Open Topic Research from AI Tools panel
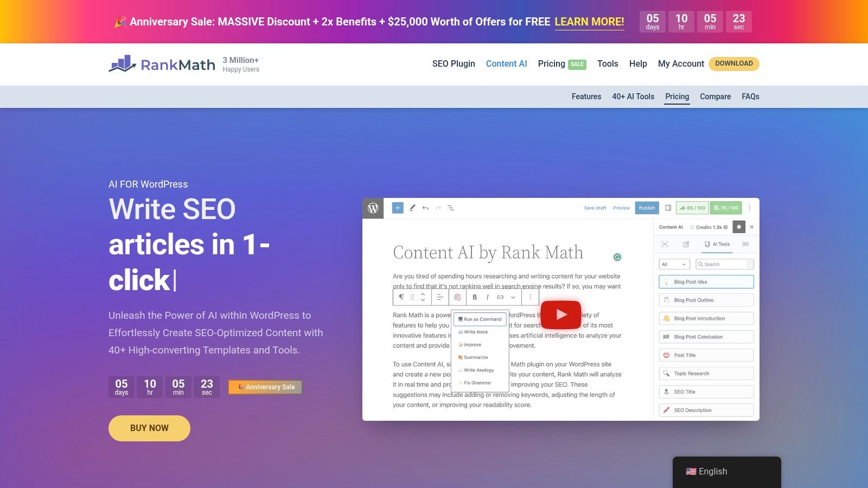 coord(705,373)
